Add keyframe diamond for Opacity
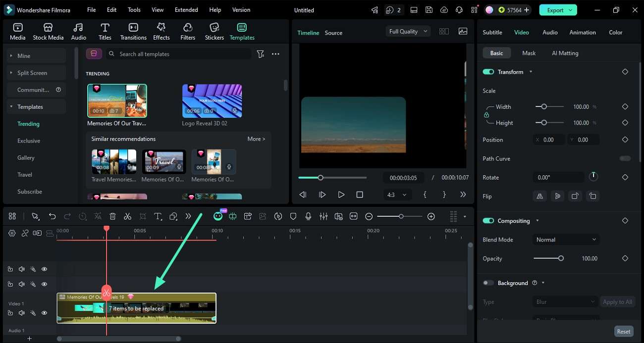 [625, 258]
